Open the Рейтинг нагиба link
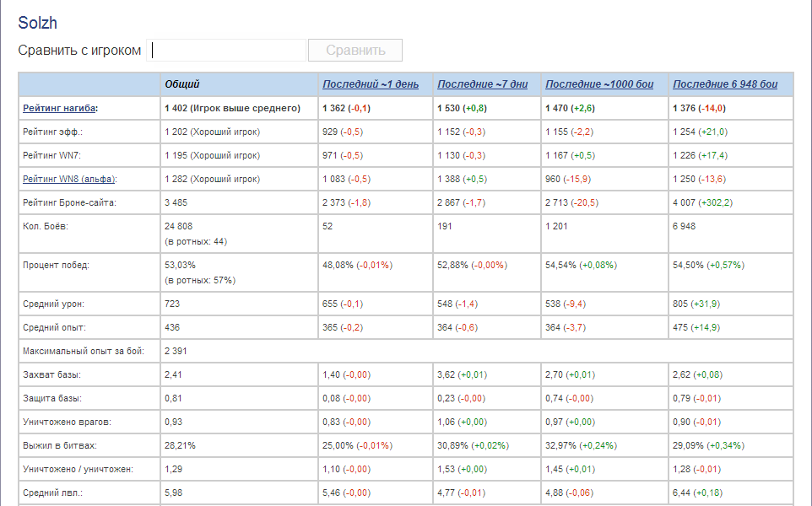 59,108
